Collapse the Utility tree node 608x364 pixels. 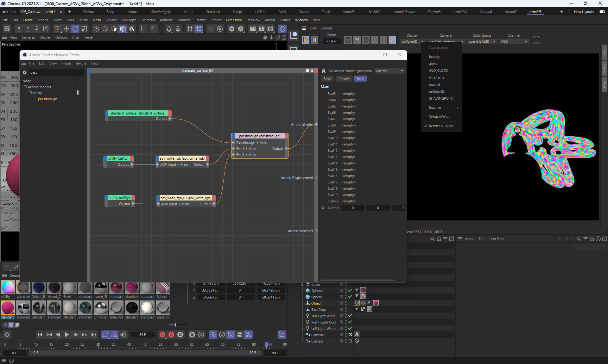30,93
